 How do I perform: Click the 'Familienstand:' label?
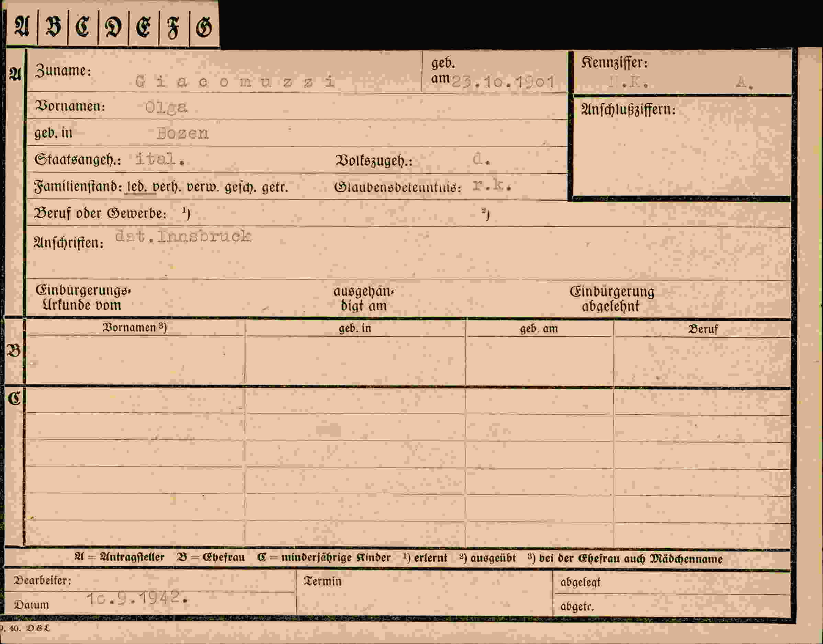[x=78, y=187]
